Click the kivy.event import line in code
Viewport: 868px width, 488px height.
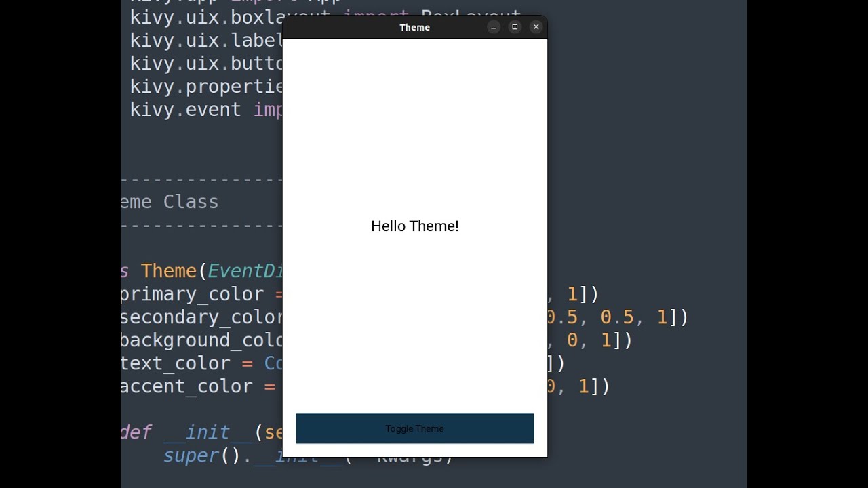tap(206, 110)
